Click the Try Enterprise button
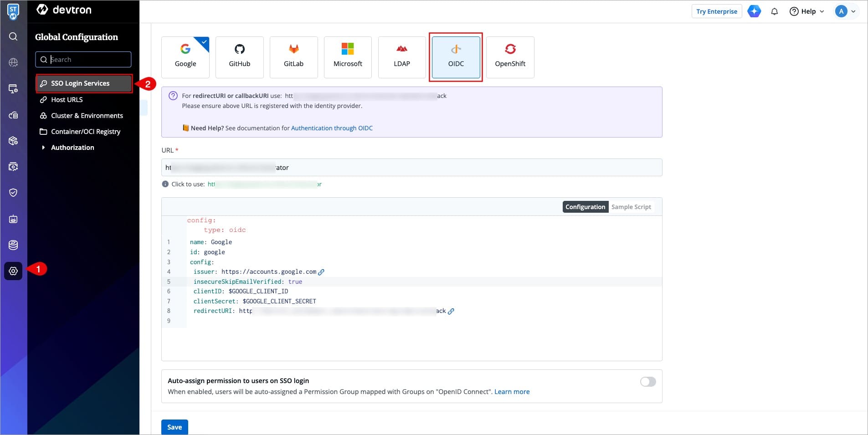 tap(716, 11)
